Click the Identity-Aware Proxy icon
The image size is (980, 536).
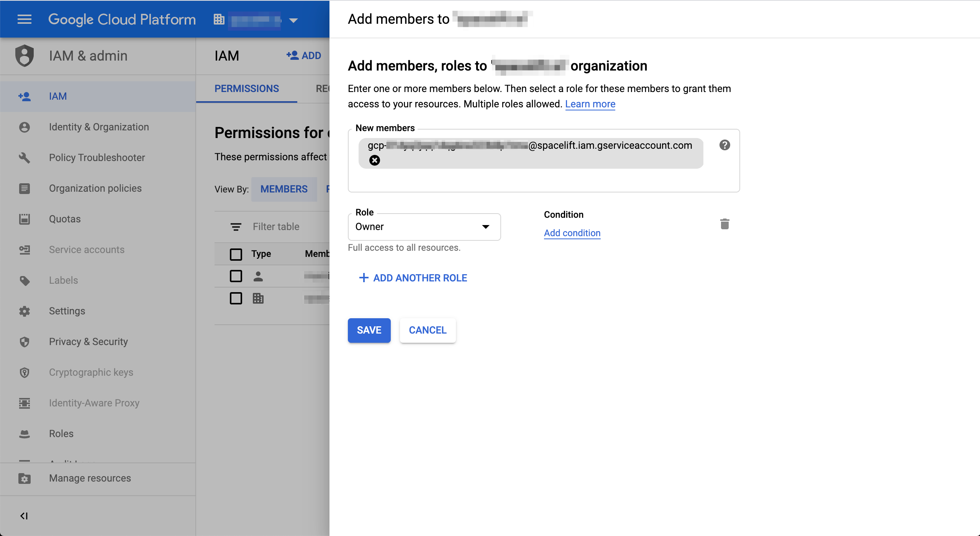(25, 403)
